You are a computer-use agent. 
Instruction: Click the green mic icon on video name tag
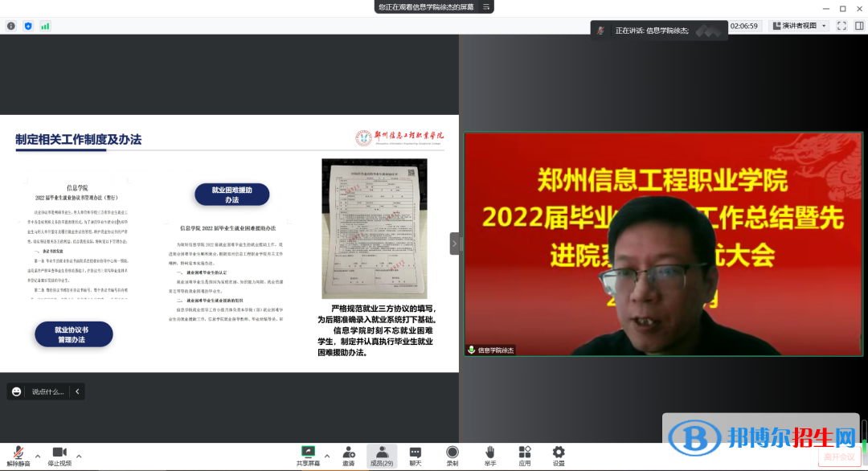pyautogui.click(x=471, y=350)
